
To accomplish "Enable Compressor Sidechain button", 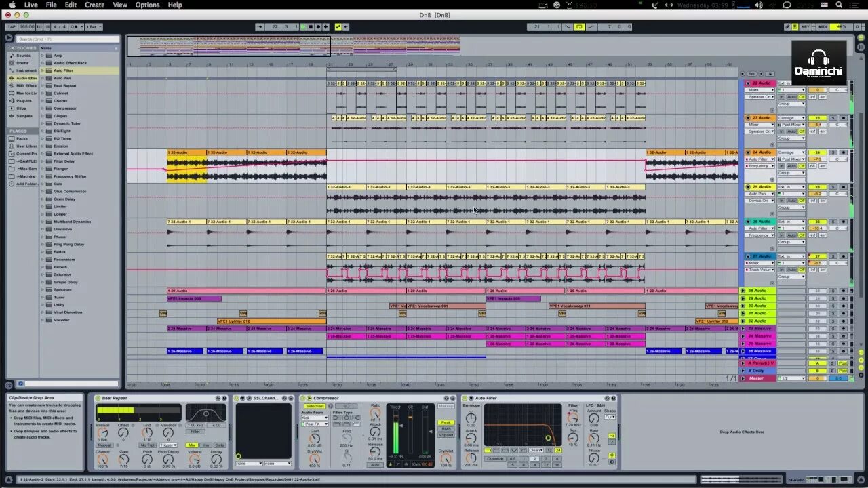I will pyautogui.click(x=315, y=406).
